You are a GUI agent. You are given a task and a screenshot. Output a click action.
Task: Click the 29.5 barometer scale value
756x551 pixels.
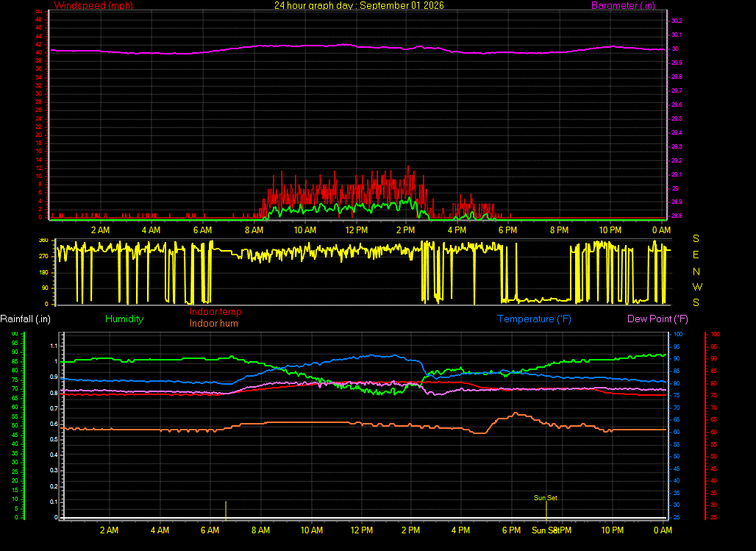[677, 118]
